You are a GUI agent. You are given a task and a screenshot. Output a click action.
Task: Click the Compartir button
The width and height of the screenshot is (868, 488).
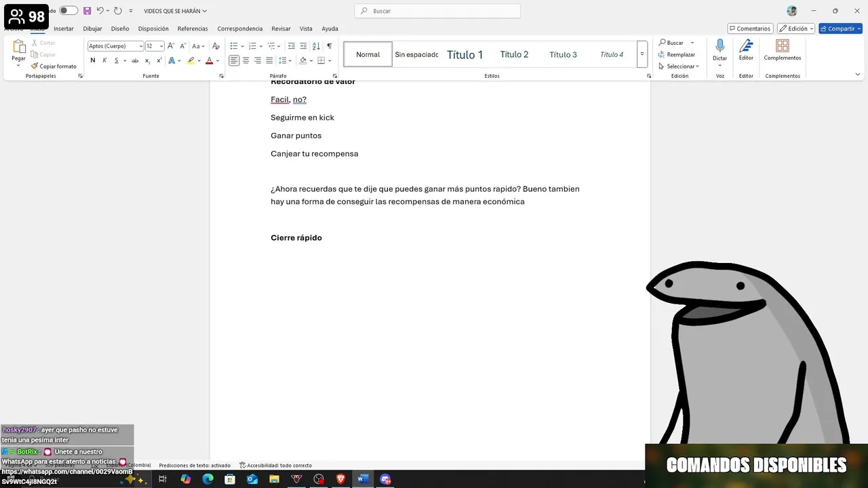click(840, 28)
